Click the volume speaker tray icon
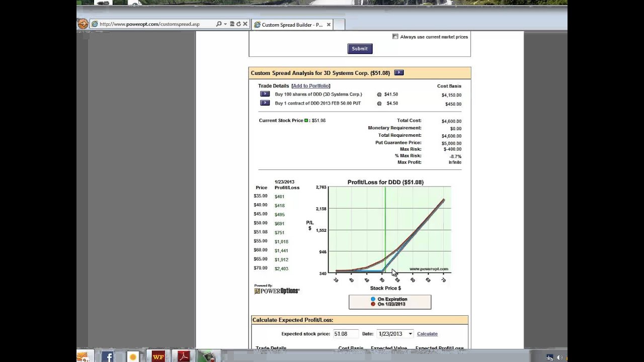Viewport: 644px width, 362px height. (559, 357)
